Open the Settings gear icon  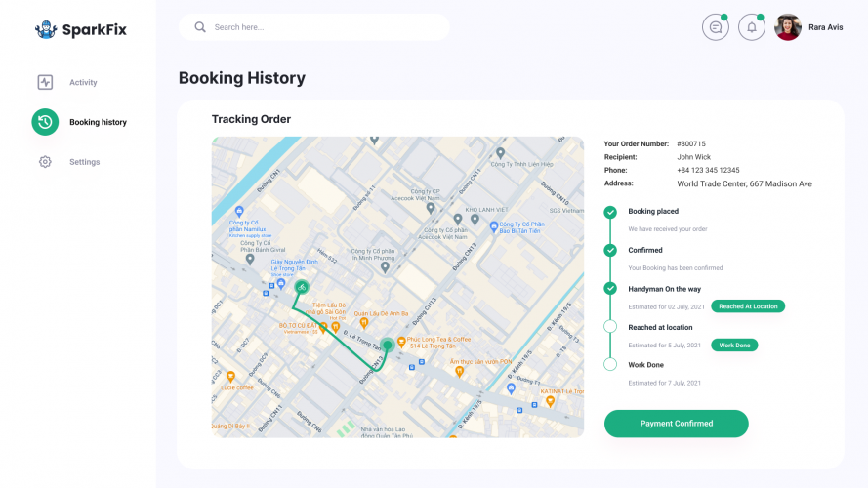pos(45,162)
